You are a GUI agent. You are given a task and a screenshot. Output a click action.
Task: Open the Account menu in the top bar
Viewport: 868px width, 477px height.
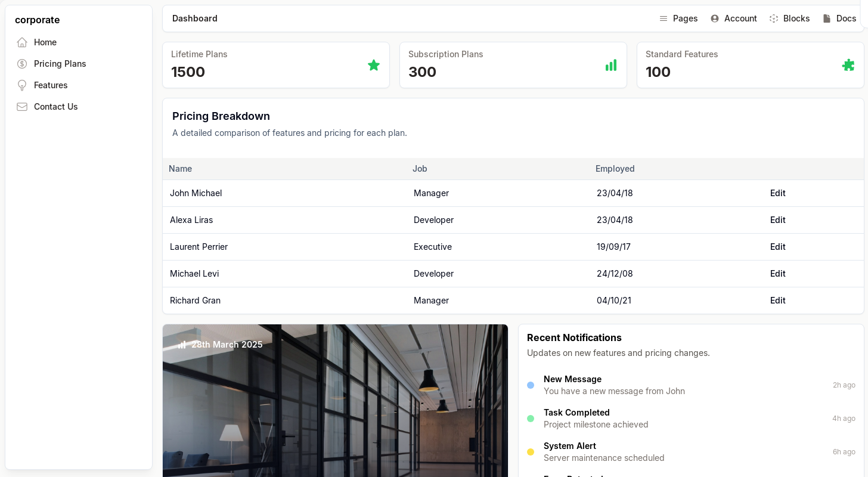click(x=733, y=18)
